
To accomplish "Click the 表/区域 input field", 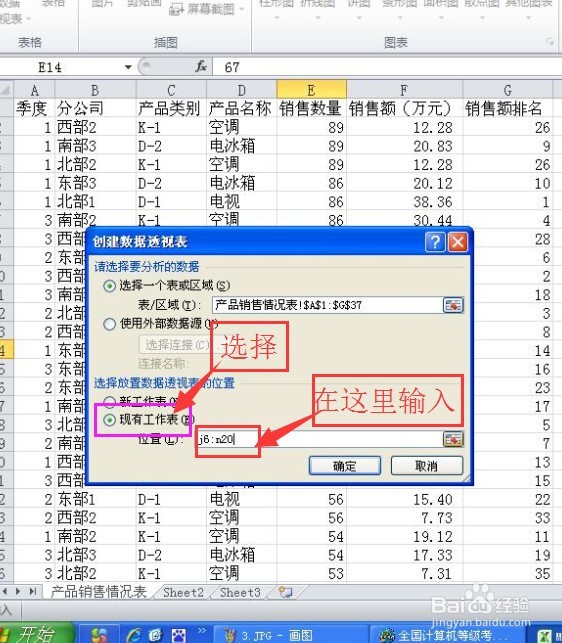I will point(327,305).
